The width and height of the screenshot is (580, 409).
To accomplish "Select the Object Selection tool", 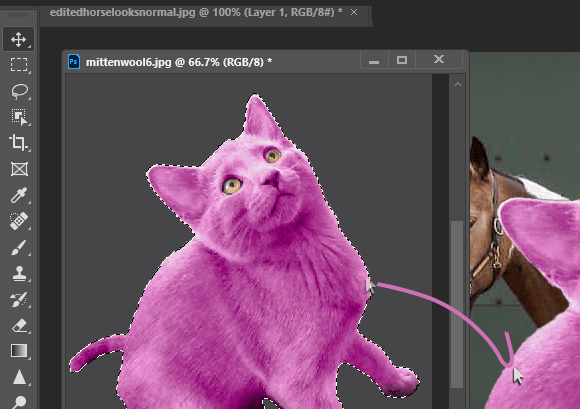I will click(x=18, y=117).
